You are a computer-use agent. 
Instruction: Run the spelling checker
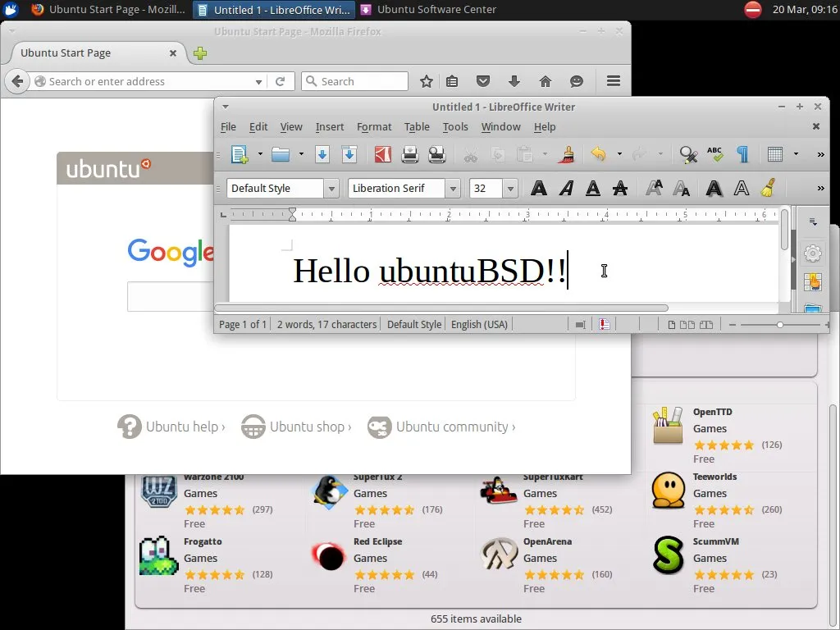click(714, 154)
